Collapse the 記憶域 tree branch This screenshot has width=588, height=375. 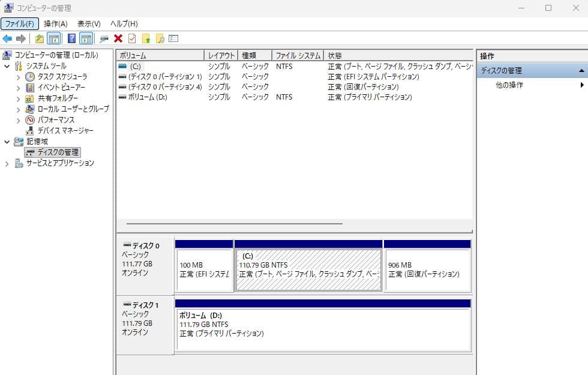point(6,141)
